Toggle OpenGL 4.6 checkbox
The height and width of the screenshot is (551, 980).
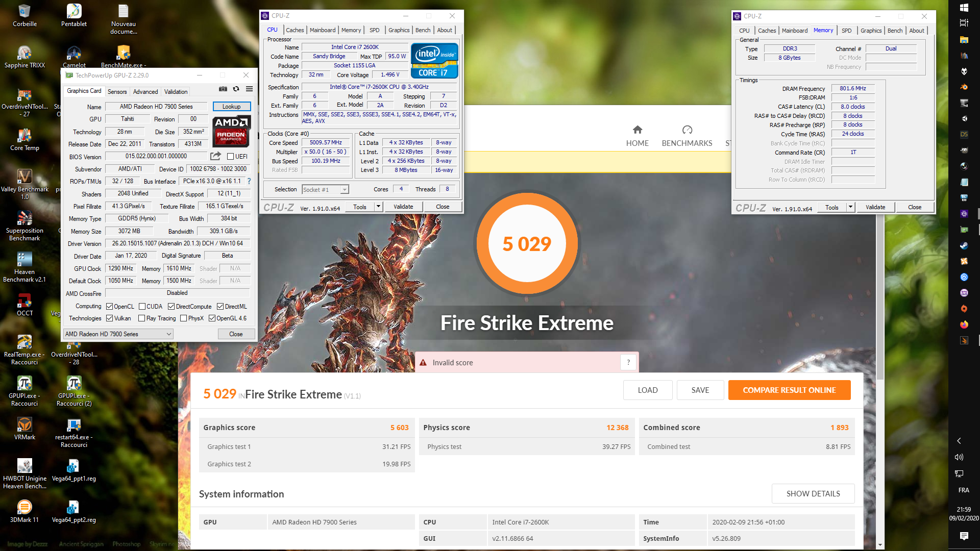click(x=212, y=318)
